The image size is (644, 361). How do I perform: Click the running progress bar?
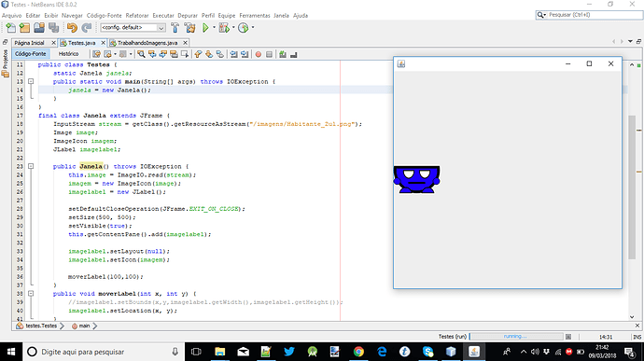516,337
